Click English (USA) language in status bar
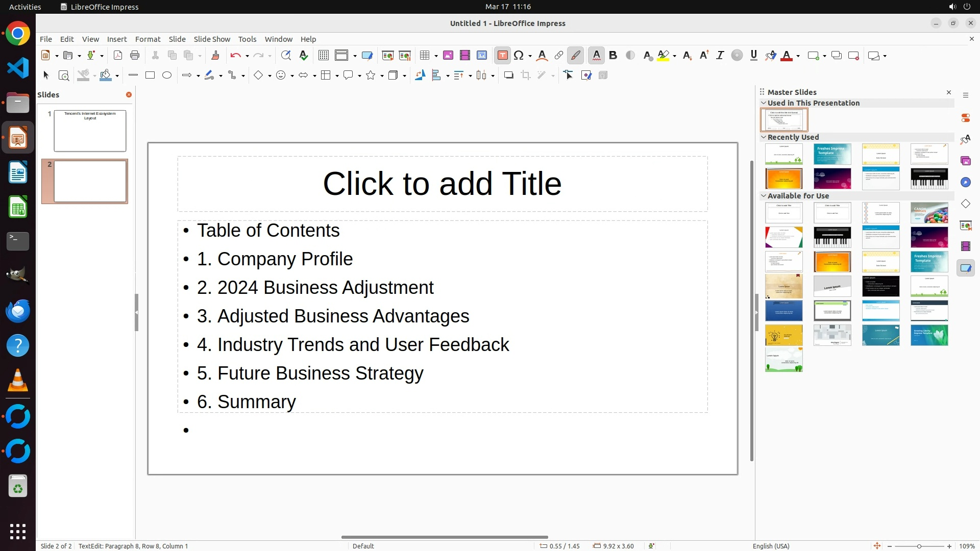Screen dimensions: 980x551 pyautogui.click(x=771, y=546)
